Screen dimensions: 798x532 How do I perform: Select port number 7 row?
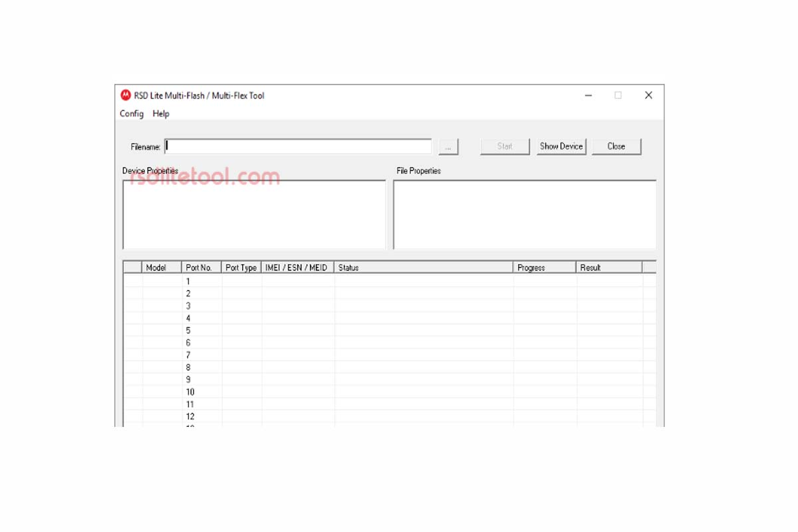pyautogui.click(x=390, y=355)
